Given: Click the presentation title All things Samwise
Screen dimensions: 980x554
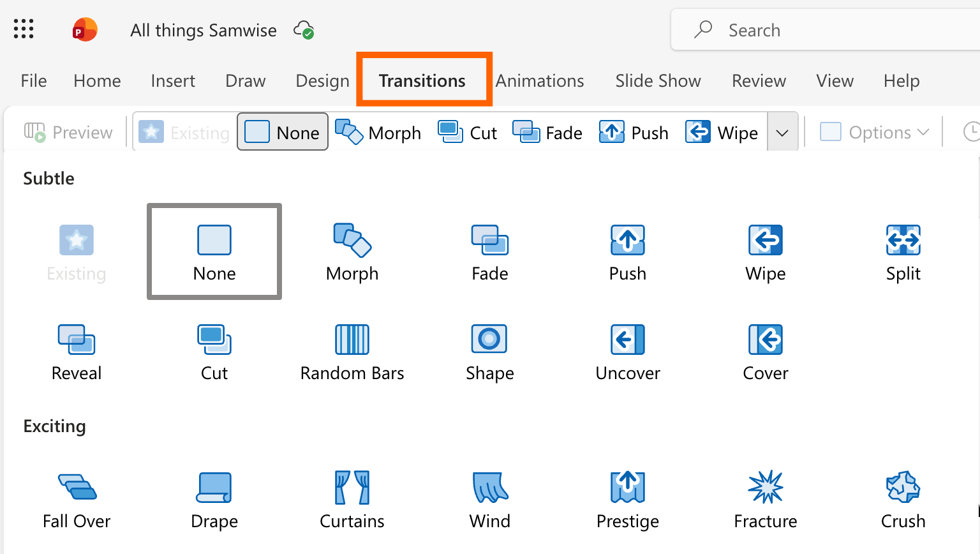Looking at the screenshot, I should pyautogui.click(x=204, y=30).
